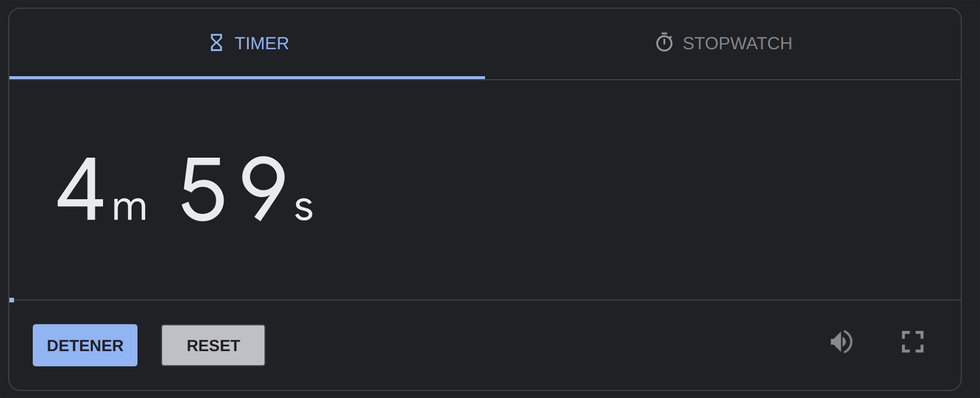The width and height of the screenshot is (980, 398).
Task: Click the 59 seconds value to edit
Action: point(233,189)
